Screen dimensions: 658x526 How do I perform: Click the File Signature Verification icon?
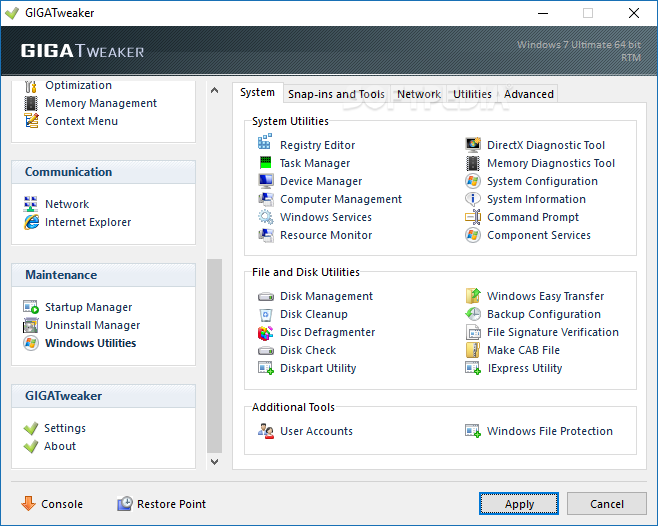473,332
